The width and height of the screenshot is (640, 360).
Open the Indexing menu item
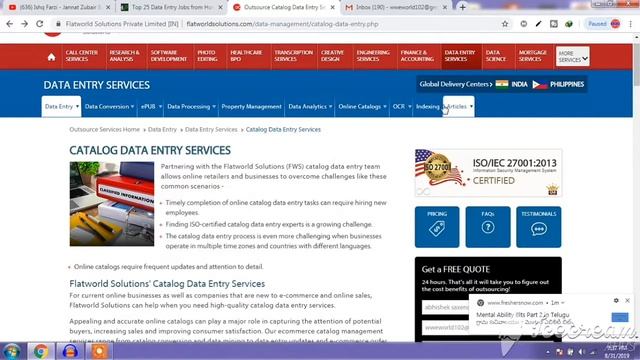point(427,107)
